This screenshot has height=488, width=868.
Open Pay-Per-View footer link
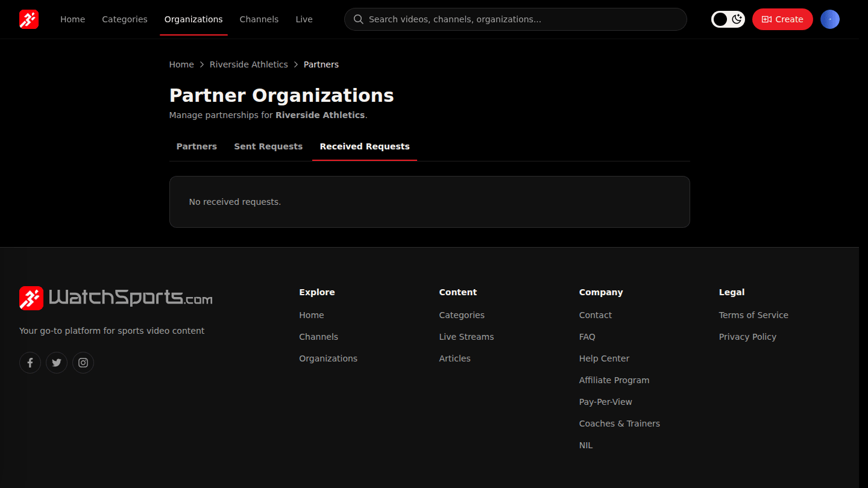tap(606, 402)
